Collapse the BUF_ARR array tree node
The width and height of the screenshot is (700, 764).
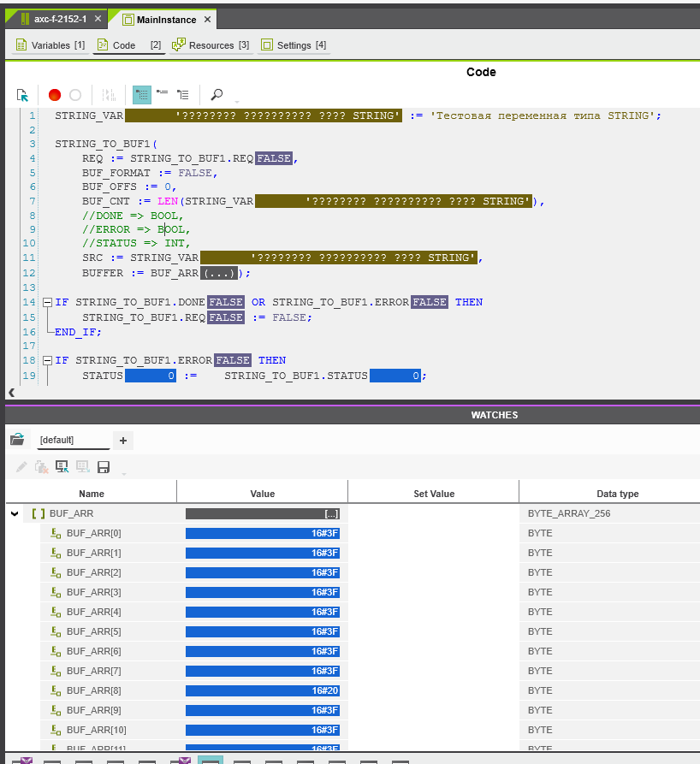pos(15,514)
